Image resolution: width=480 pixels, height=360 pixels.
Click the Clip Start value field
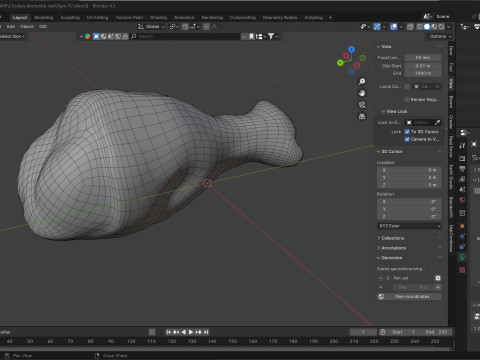tap(423, 66)
